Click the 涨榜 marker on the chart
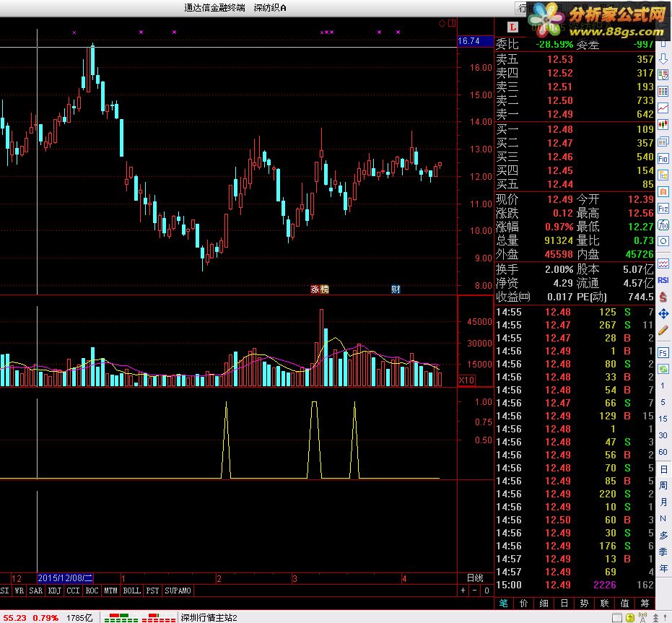This screenshot has height=623, width=672. pos(319,289)
